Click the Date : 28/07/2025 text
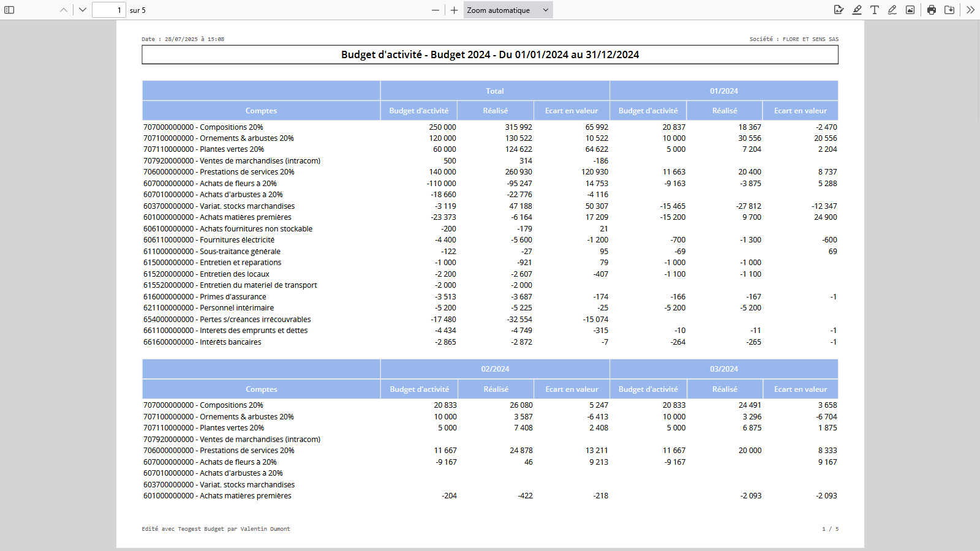Viewport: 980px width, 551px height. coord(183,39)
